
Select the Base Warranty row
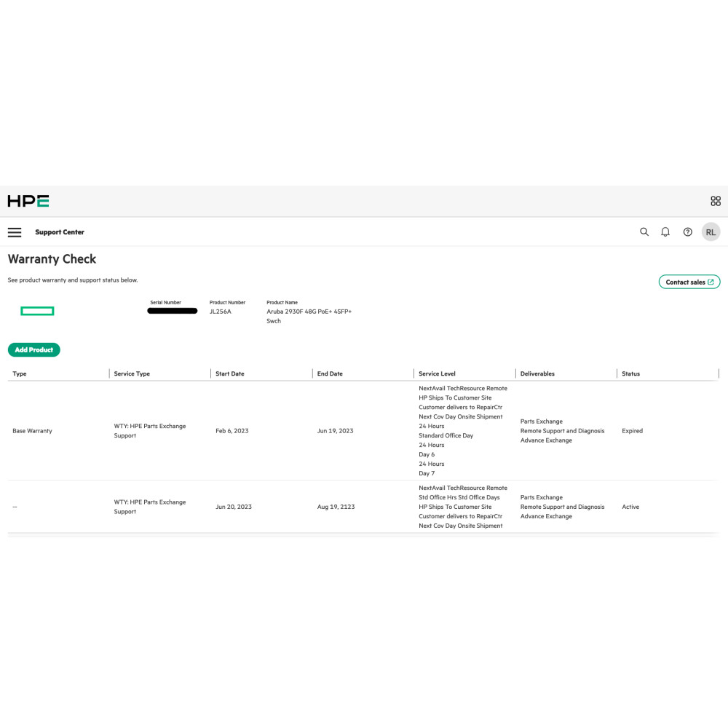[32, 430]
